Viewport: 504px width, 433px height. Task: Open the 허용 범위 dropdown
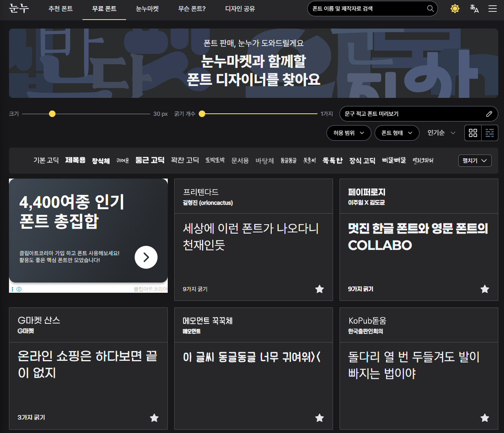(349, 133)
